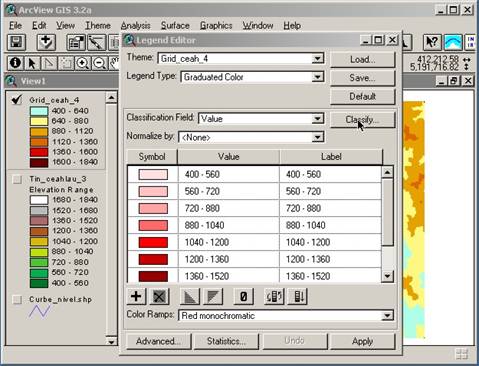Click the Add Theme toolbar icon

[x=46, y=42]
